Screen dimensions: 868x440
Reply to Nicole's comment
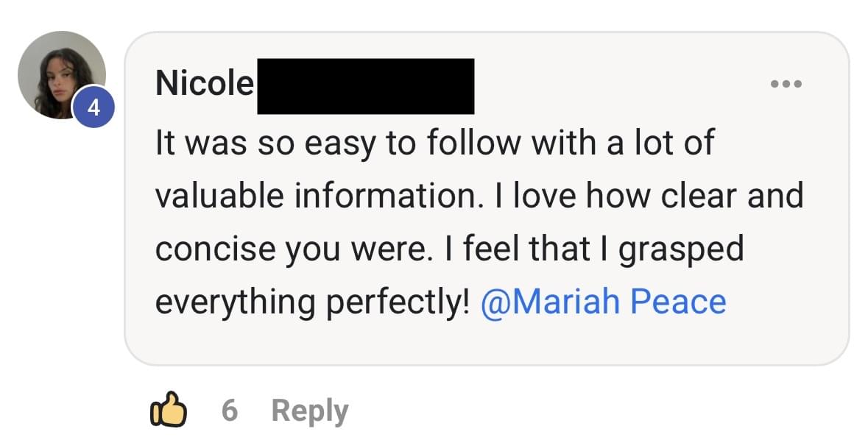[309, 411]
